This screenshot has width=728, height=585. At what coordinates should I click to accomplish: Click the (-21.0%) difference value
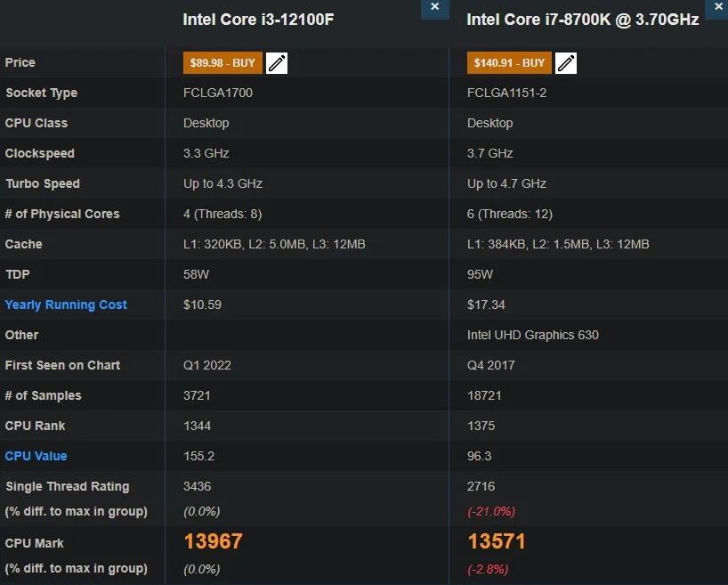(x=491, y=512)
